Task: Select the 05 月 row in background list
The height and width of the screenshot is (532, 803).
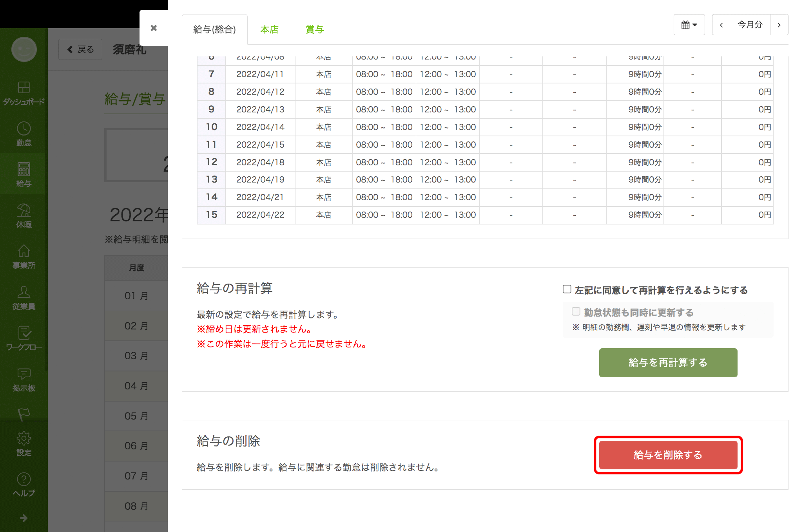Action: (x=136, y=416)
